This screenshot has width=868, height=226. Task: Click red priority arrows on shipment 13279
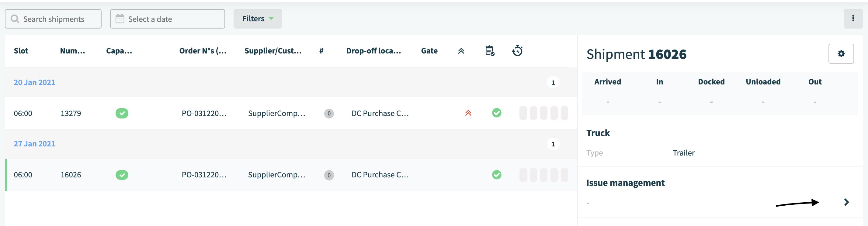tap(468, 113)
